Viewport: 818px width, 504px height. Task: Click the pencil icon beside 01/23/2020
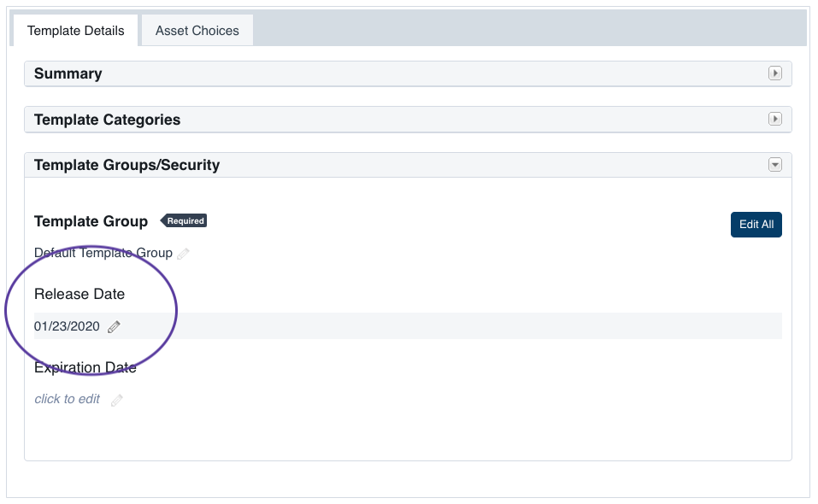pyautogui.click(x=115, y=326)
